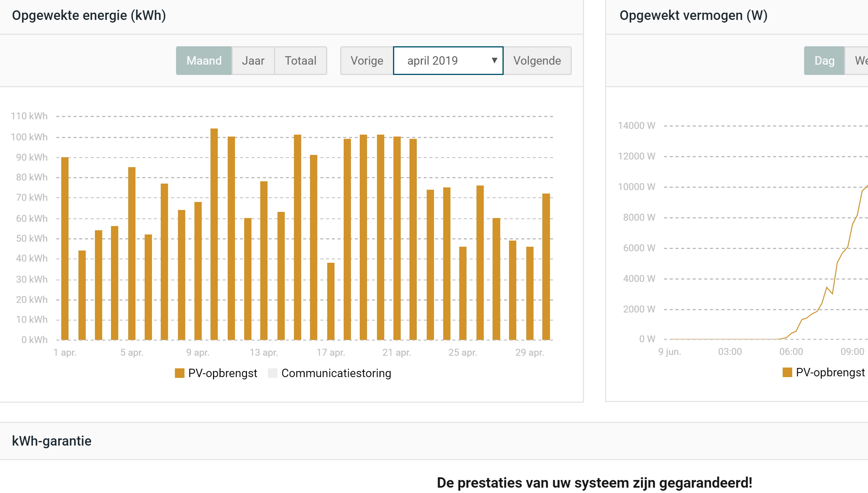This screenshot has height=493, width=868.
Task: Click the '10000 W' axis label
Action: [x=636, y=187]
